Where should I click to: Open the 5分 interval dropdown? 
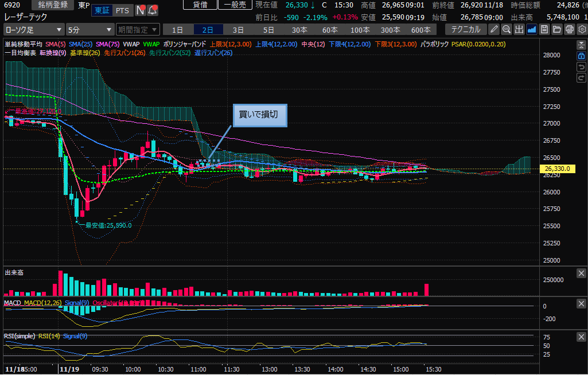[x=89, y=29]
